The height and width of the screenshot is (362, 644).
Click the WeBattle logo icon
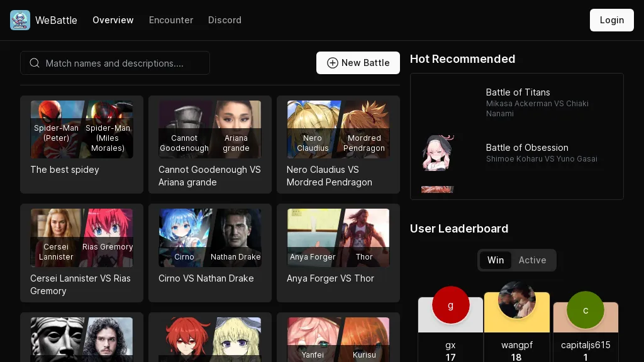(x=20, y=20)
